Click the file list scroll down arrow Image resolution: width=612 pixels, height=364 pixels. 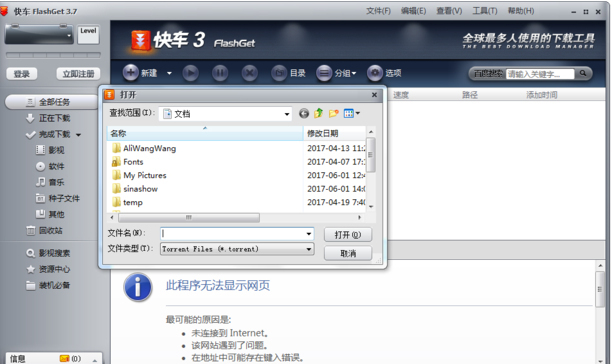pos(371,207)
